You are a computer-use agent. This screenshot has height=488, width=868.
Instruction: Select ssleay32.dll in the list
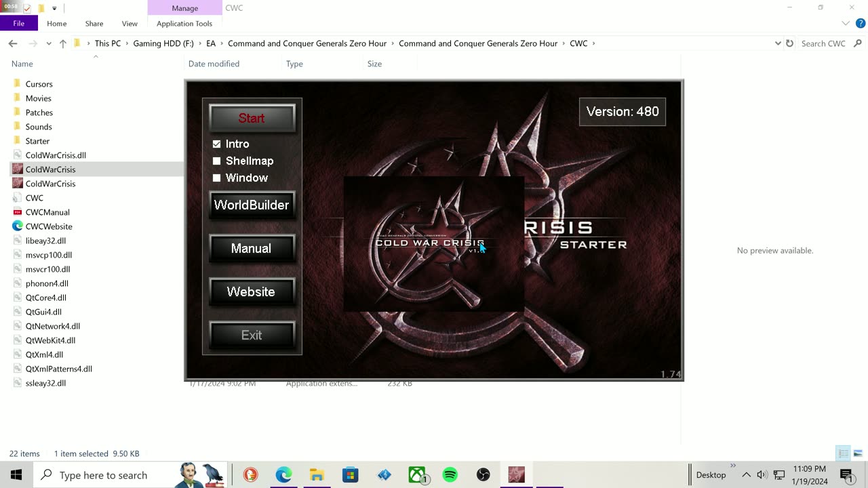pyautogui.click(x=45, y=383)
